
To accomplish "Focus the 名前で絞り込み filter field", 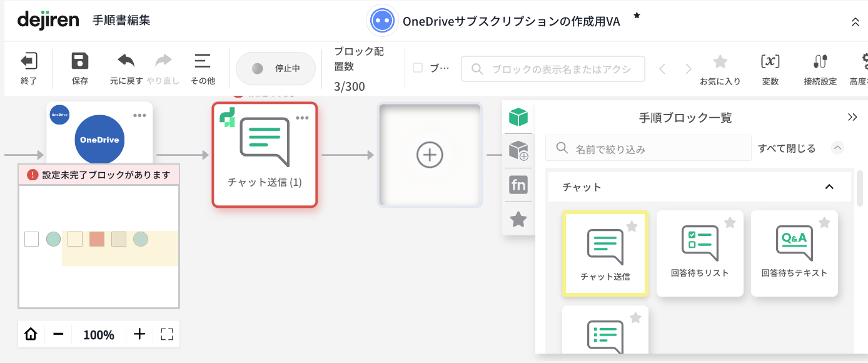I will coord(648,148).
